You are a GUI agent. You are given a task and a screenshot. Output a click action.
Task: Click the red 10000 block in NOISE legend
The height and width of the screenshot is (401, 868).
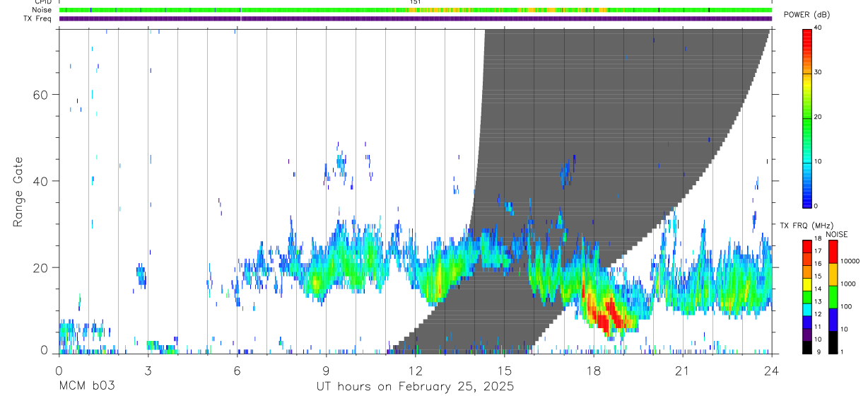833,252
